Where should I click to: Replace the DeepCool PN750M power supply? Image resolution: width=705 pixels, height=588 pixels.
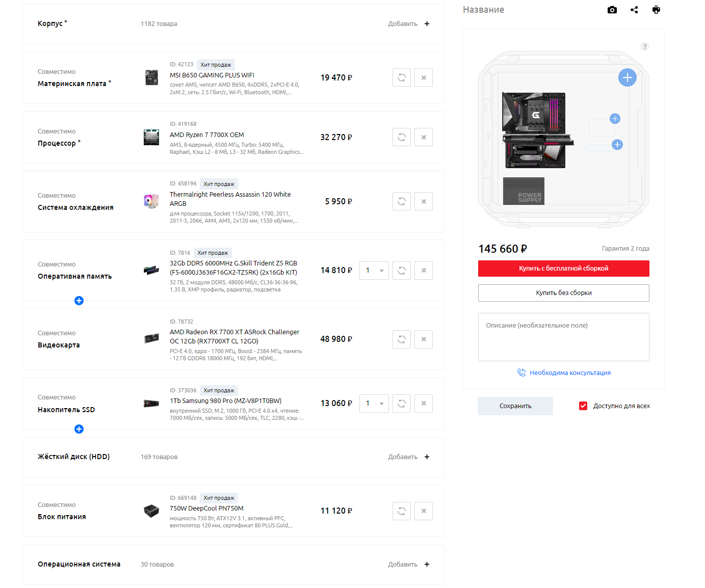402,511
